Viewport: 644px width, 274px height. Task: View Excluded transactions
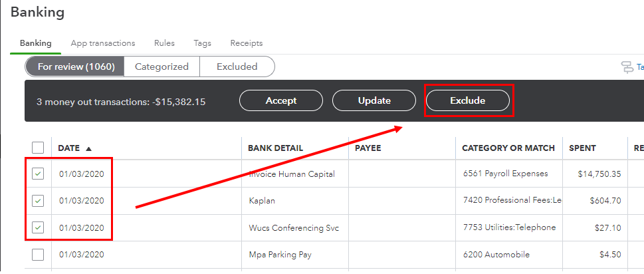pyautogui.click(x=237, y=67)
